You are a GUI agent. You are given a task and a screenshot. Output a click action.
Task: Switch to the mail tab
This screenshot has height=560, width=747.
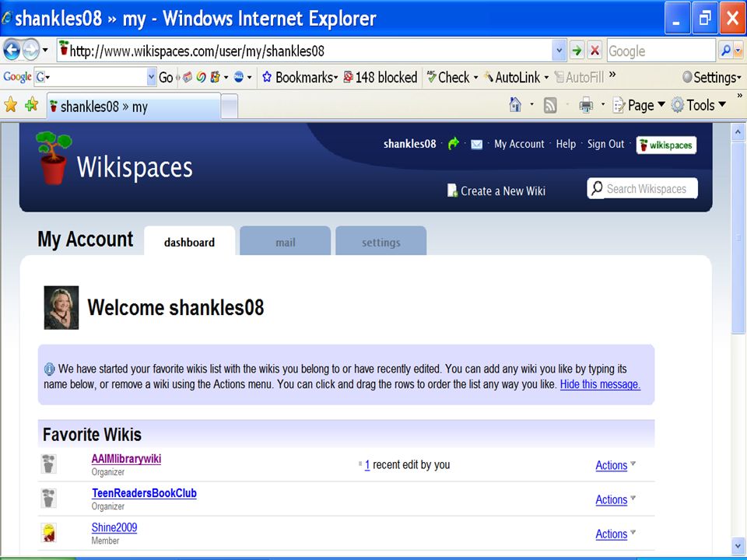pyautogui.click(x=285, y=241)
